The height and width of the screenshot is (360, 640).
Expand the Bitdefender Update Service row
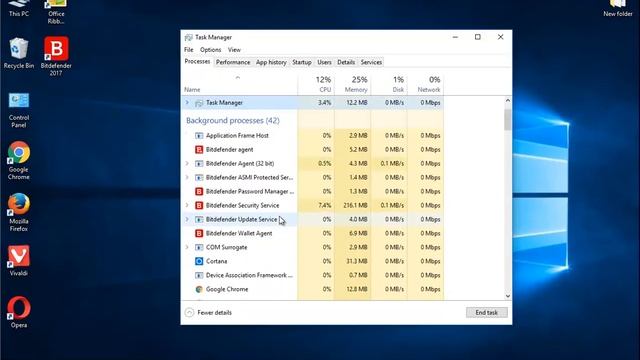click(187, 219)
